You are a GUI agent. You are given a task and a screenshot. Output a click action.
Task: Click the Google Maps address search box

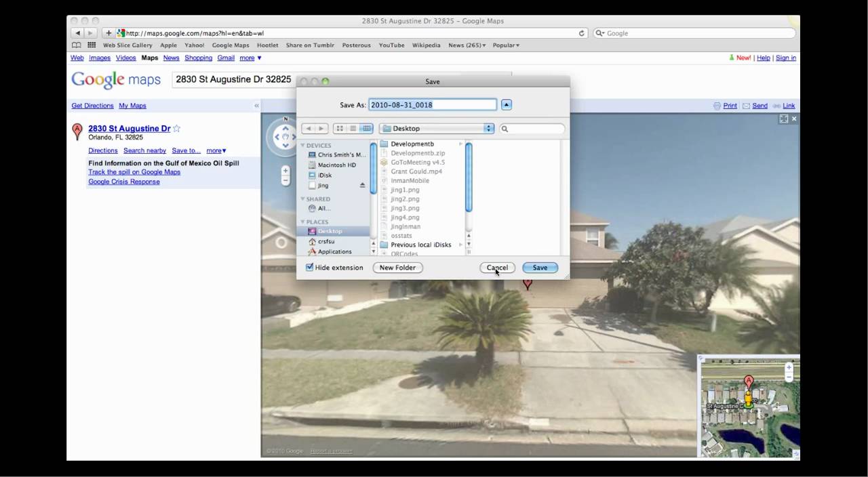[341, 79]
